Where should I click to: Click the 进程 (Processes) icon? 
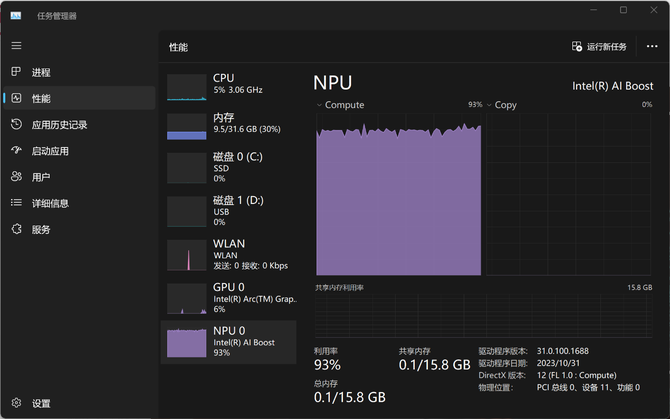(x=16, y=72)
